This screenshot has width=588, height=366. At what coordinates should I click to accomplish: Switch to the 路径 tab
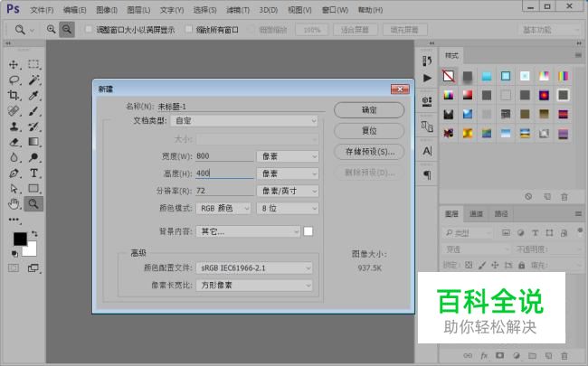coord(501,213)
